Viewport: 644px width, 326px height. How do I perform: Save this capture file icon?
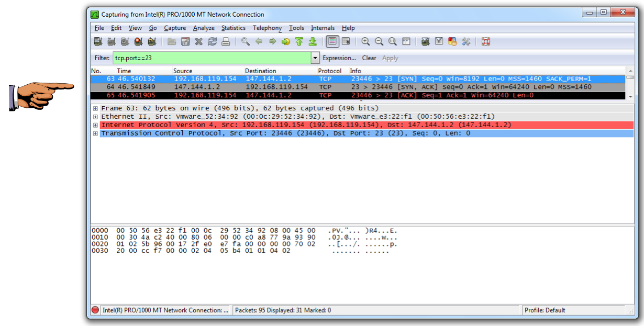pos(185,42)
